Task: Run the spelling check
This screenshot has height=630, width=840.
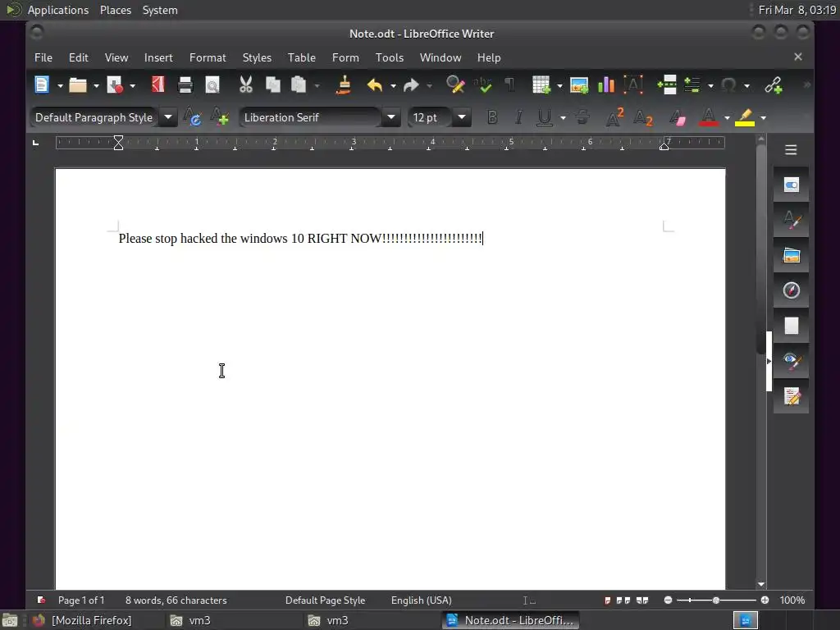Action: click(x=482, y=84)
